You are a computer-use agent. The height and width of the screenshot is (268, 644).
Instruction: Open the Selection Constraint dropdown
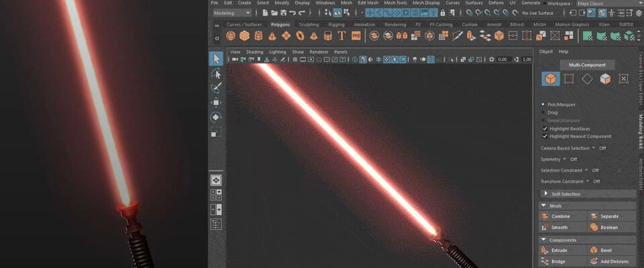(x=586, y=170)
